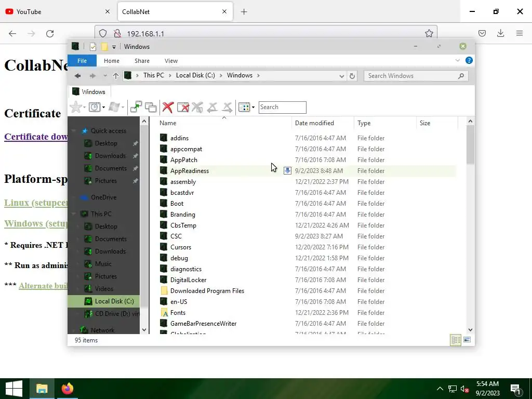Viewport: 532px width, 399px height.
Task: Click the toolbar Search field
Action: [282, 107]
